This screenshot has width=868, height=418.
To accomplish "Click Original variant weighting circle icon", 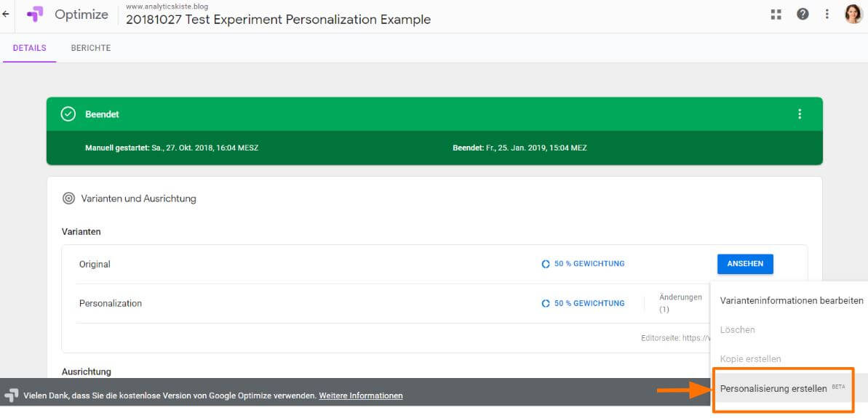I will (x=546, y=264).
